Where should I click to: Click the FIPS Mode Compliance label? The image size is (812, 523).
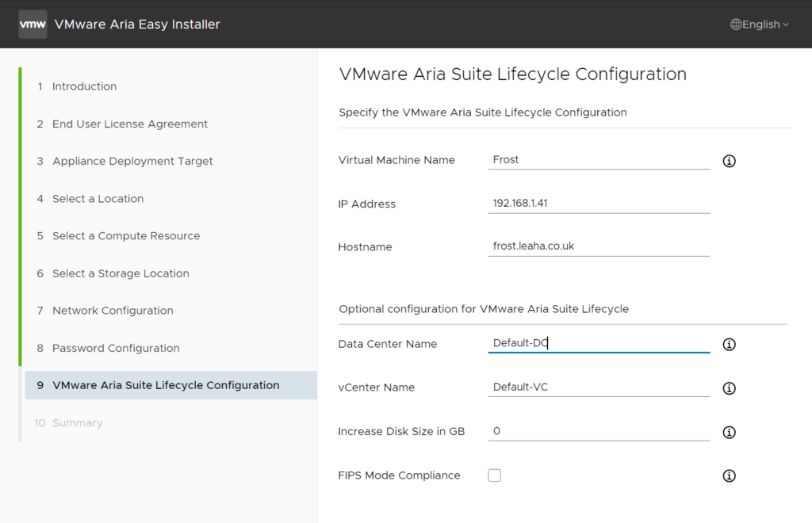click(x=399, y=475)
